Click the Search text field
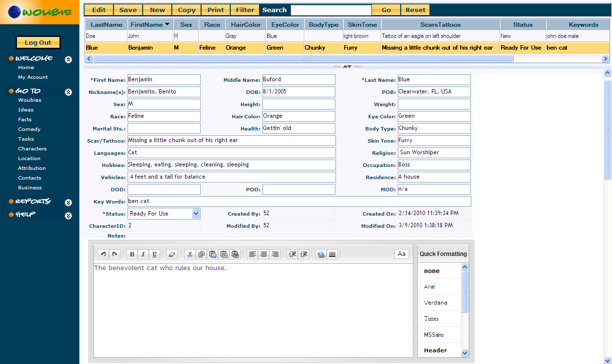 331,10
